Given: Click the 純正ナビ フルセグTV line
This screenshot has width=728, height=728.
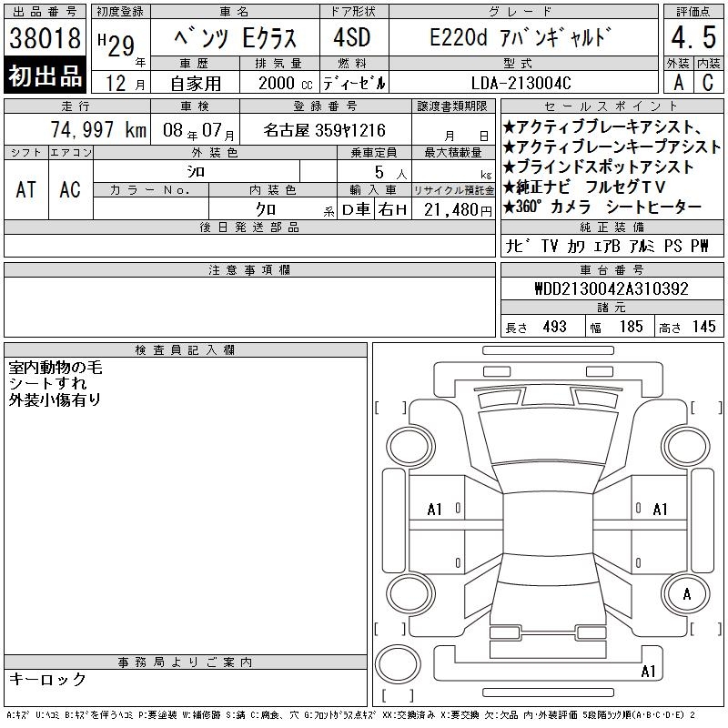Looking at the screenshot, I should (x=584, y=187).
